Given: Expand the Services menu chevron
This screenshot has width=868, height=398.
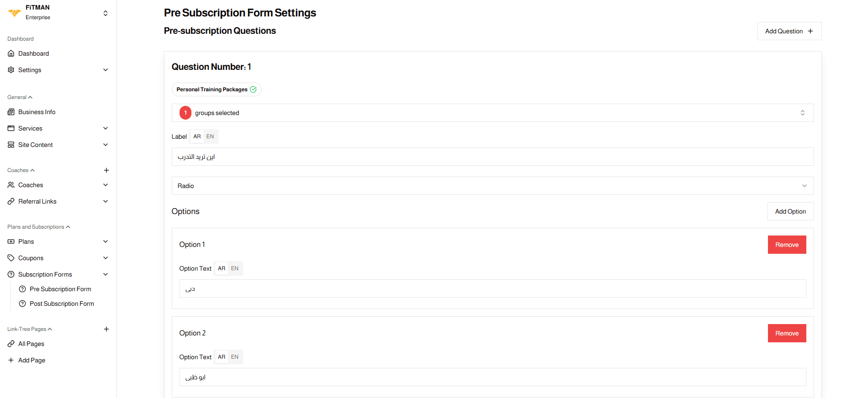Looking at the screenshot, I should pos(106,128).
